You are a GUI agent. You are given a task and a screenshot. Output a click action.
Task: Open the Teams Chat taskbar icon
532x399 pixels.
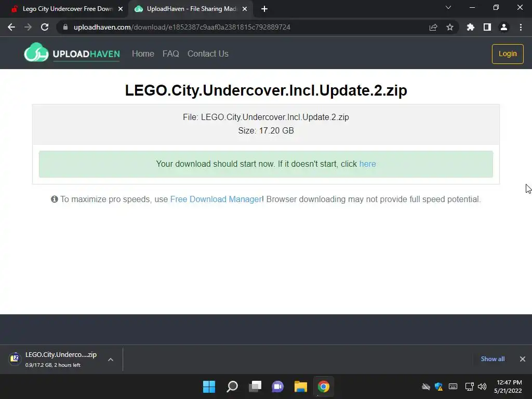[x=277, y=387]
